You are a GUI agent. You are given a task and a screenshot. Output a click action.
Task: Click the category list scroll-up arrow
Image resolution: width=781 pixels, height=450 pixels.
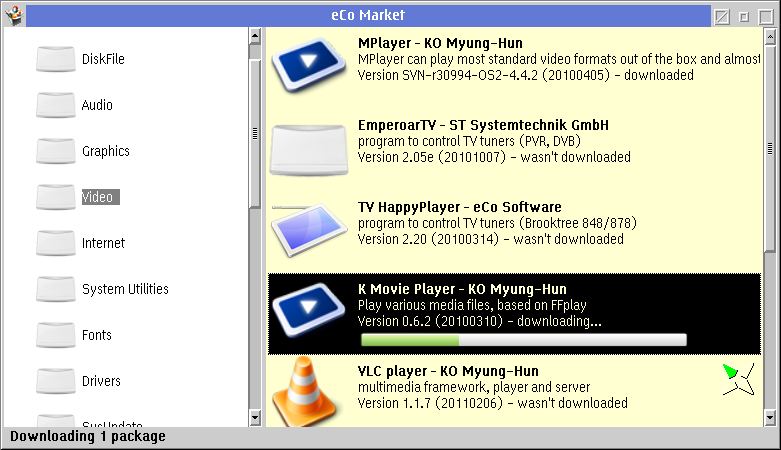pos(255,36)
